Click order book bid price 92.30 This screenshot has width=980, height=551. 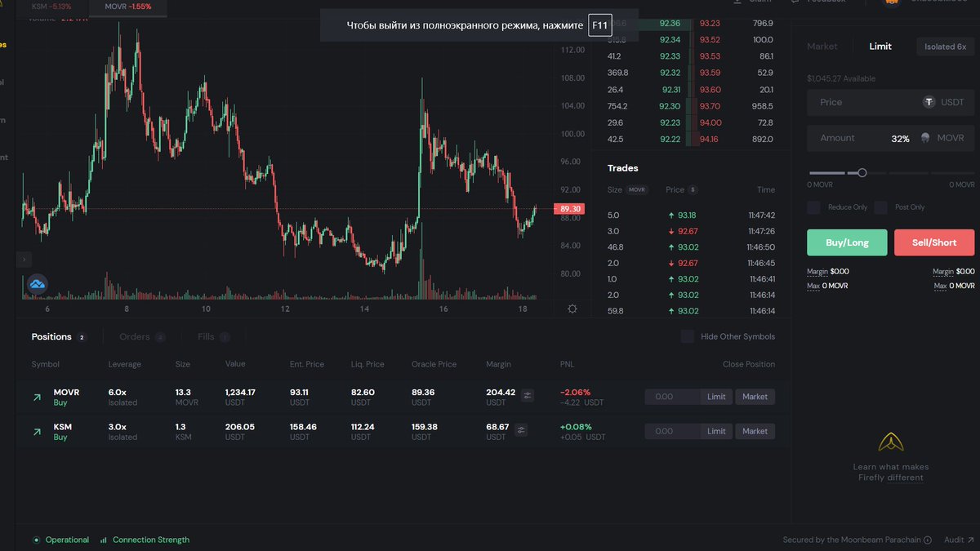tap(670, 106)
